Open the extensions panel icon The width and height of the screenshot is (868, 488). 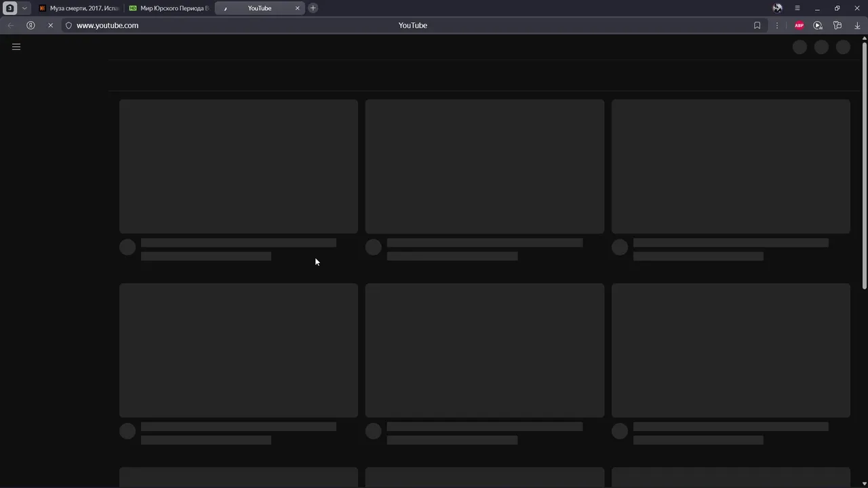click(837, 25)
